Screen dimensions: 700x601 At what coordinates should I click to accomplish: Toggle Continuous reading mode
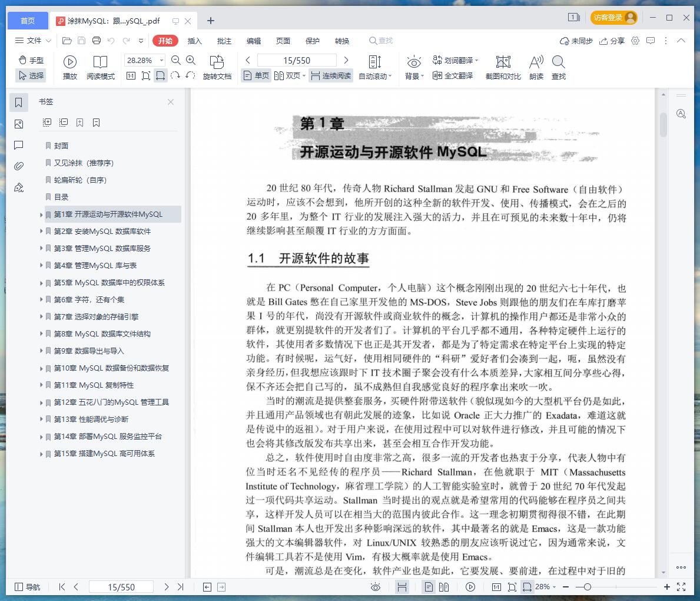click(331, 75)
